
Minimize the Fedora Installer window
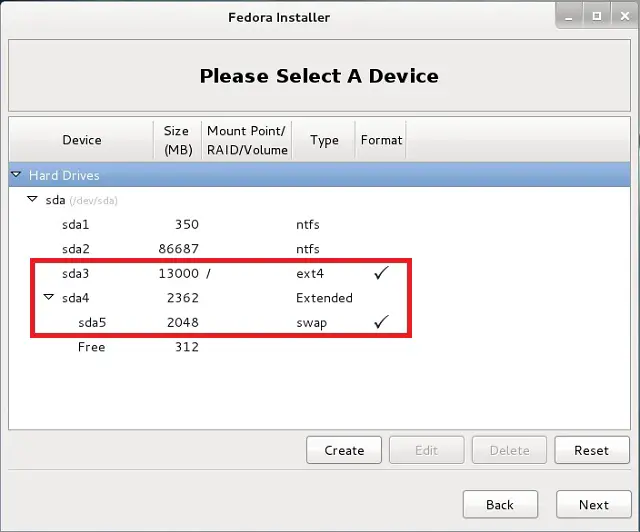[x=569, y=16]
